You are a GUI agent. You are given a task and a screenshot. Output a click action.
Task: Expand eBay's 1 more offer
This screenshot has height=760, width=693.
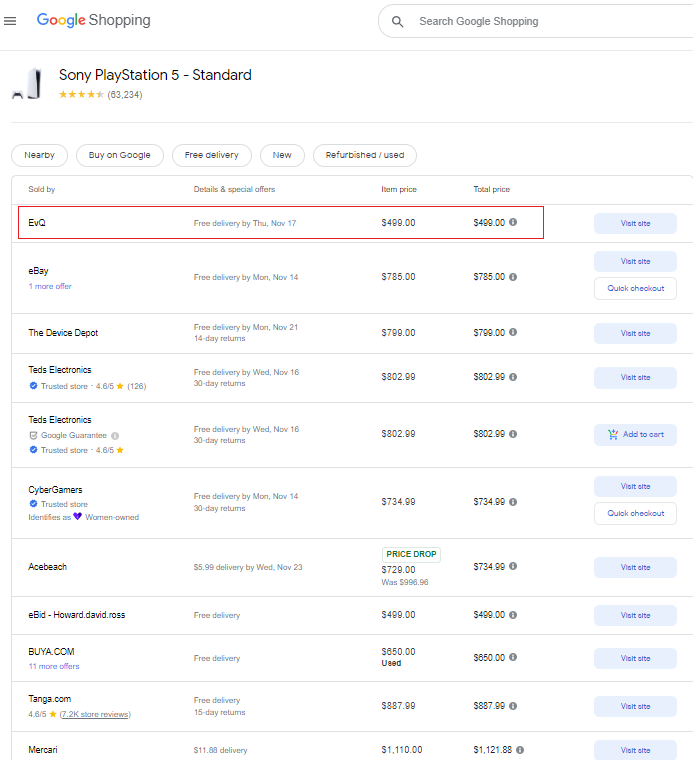[x=50, y=286]
